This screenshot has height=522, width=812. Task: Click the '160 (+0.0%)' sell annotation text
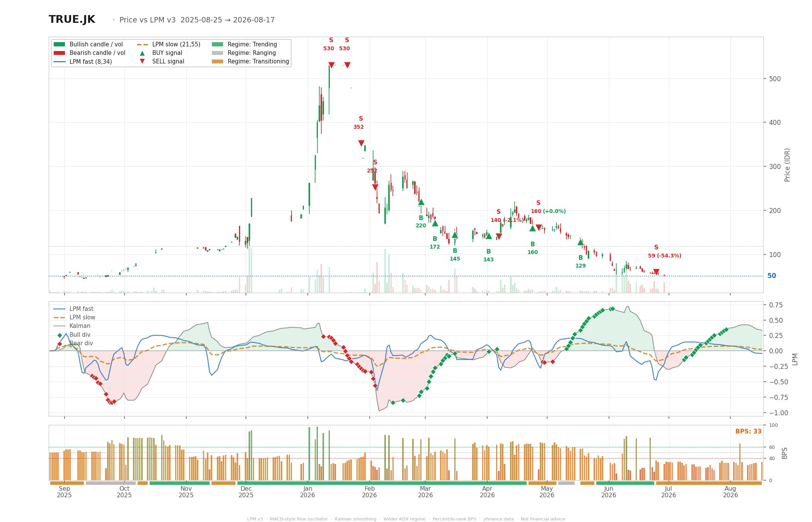(x=548, y=212)
